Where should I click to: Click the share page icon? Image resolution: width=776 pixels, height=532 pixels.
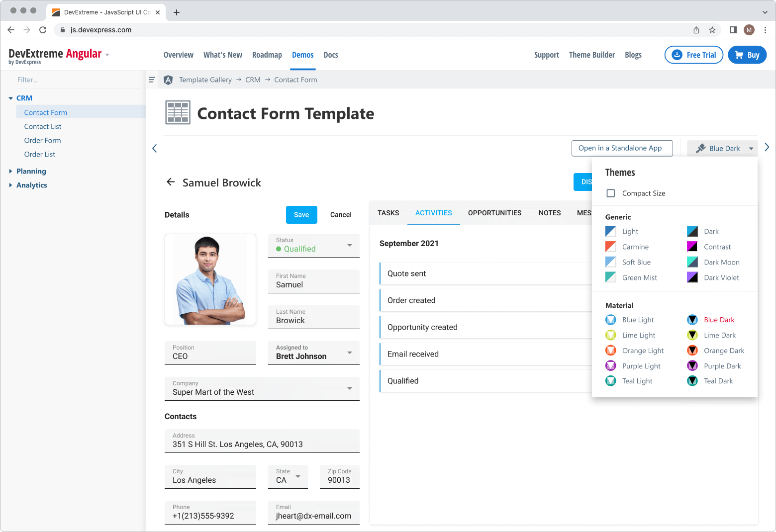(x=696, y=30)
